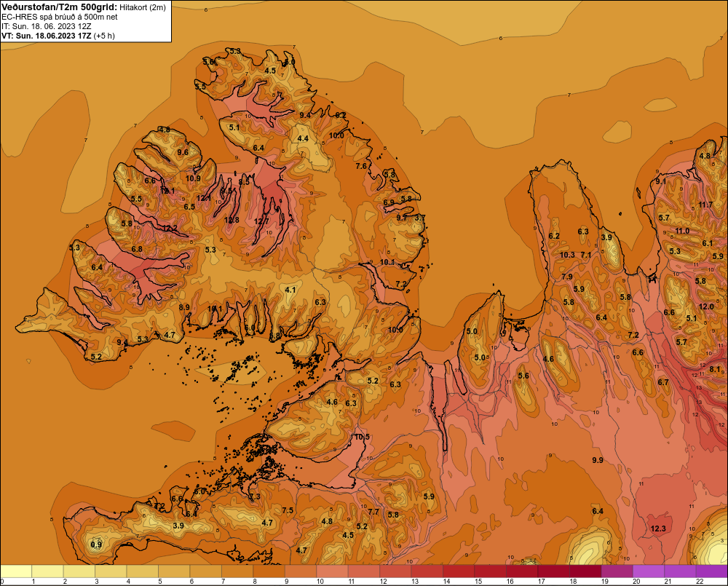This screenshot has height=586, width=728.
Task: Click the 0.9 temperature value on the map
Action: tap(96, 545)
